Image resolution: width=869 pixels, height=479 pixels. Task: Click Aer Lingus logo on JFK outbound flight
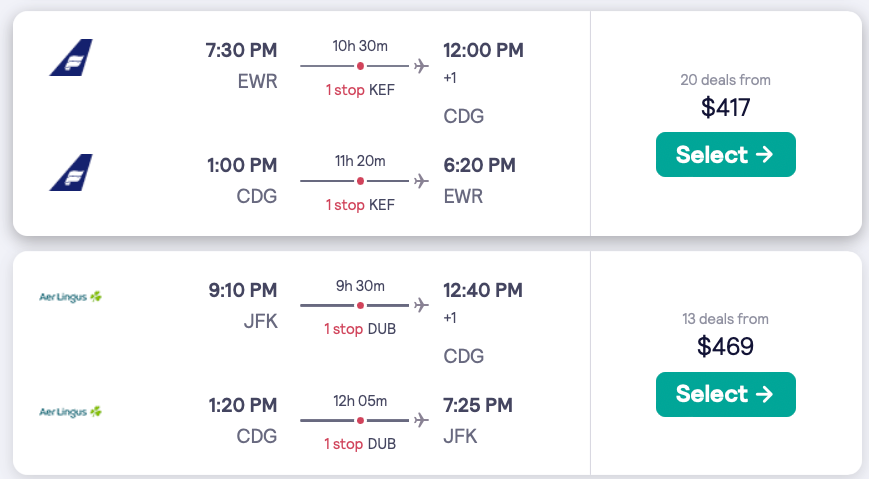tap(71, 296)
